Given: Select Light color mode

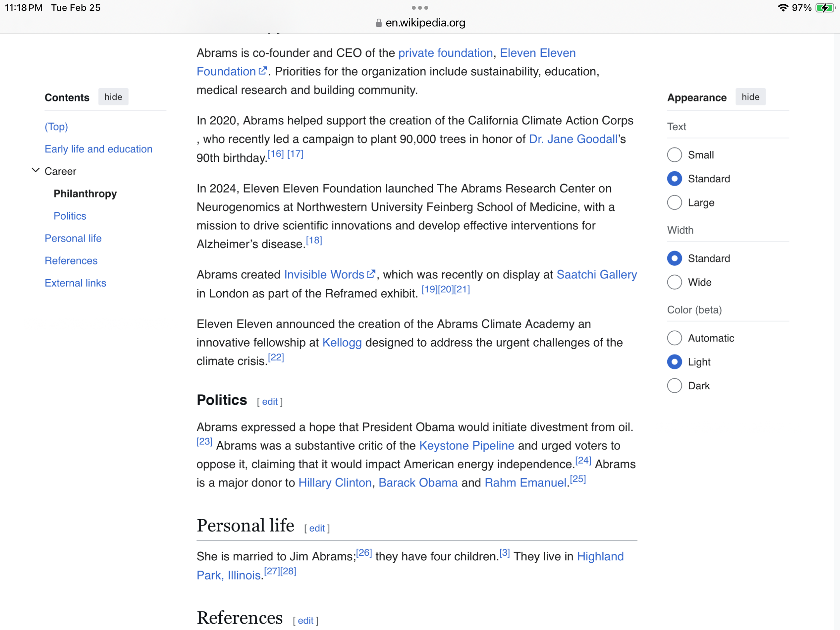Looking at the screenshot, I should coord(675,362).
